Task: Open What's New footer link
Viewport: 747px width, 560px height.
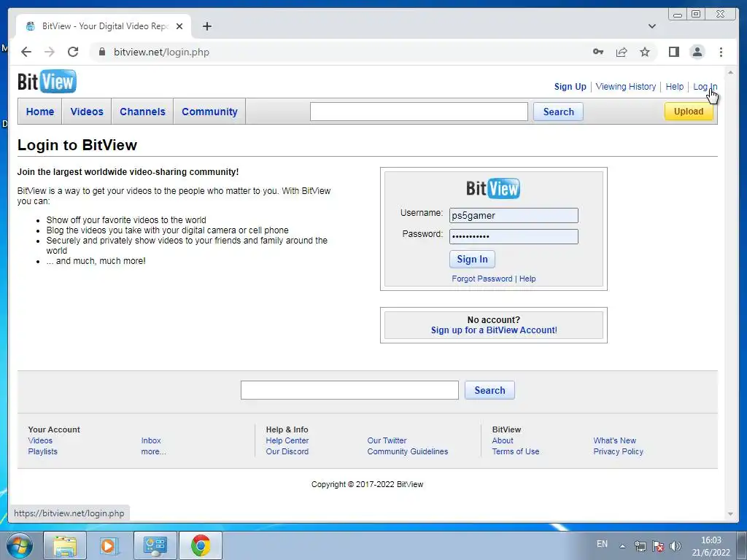Action: point(614,440)
